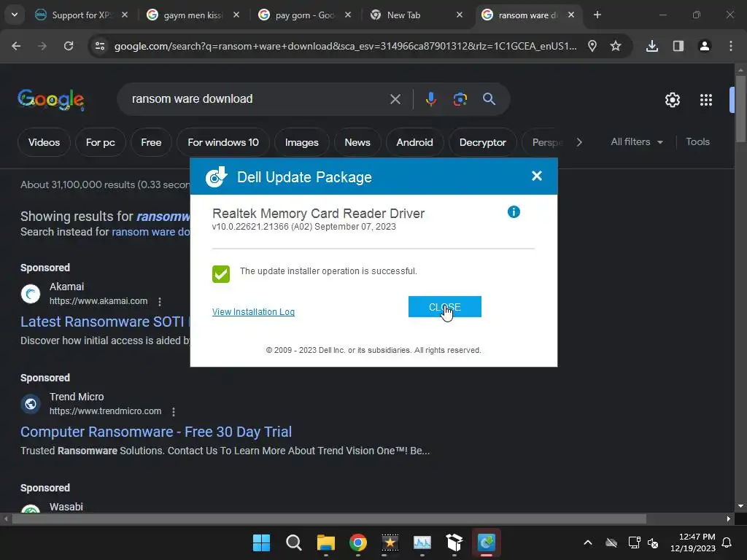Clear the Google search box with X
This screenshot has width=747, height=560.
395,99
